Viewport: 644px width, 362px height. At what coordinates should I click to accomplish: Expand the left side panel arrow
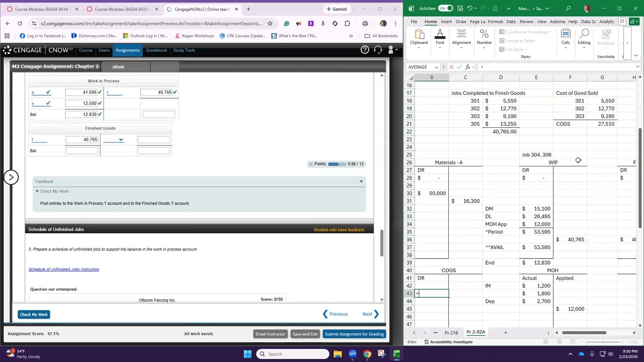[x=11, y=177]
